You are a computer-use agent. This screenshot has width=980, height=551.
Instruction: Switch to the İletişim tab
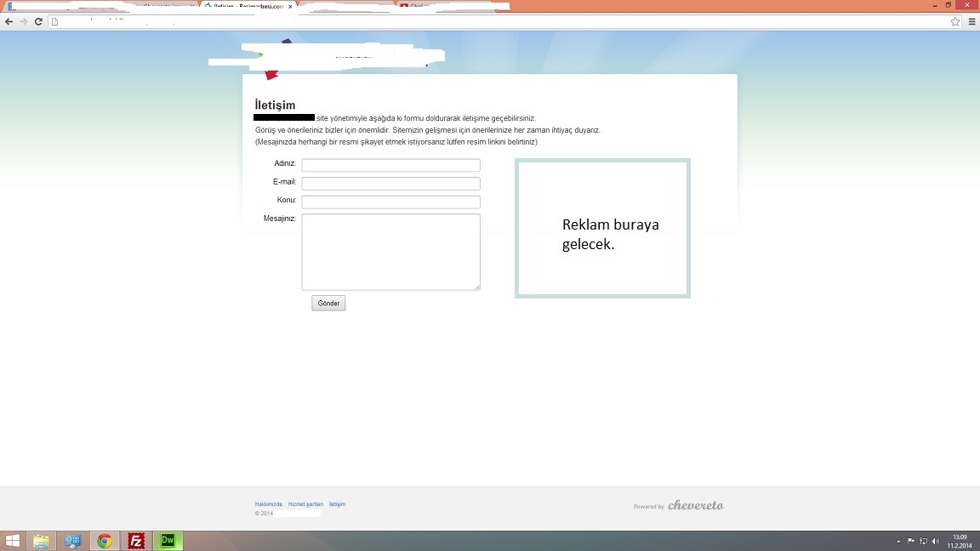click(x=247, y=6)
